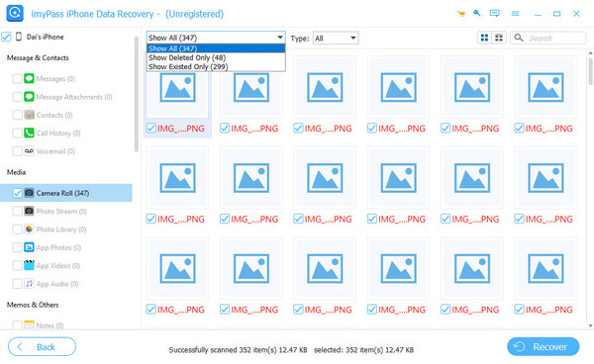Screen dimensions: 594x364
Task: Click the shopping cart purchase icon
Action: click(x=461, y=14)
